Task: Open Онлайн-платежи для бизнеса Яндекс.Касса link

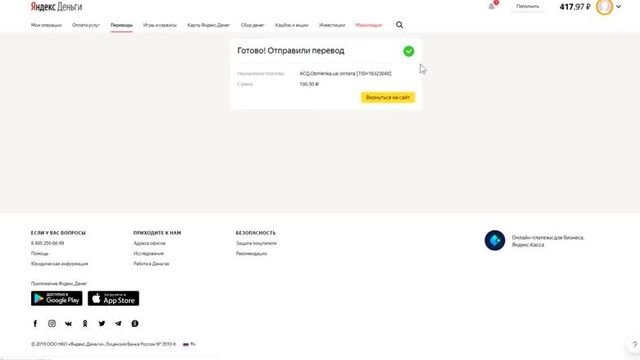Action: click(x=548, y=241)
